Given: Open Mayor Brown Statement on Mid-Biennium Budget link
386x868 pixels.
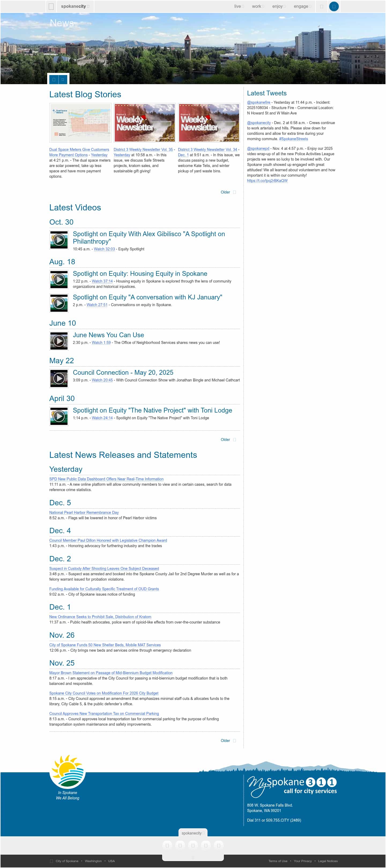Looking at the screenshot, I should point(111,673).
